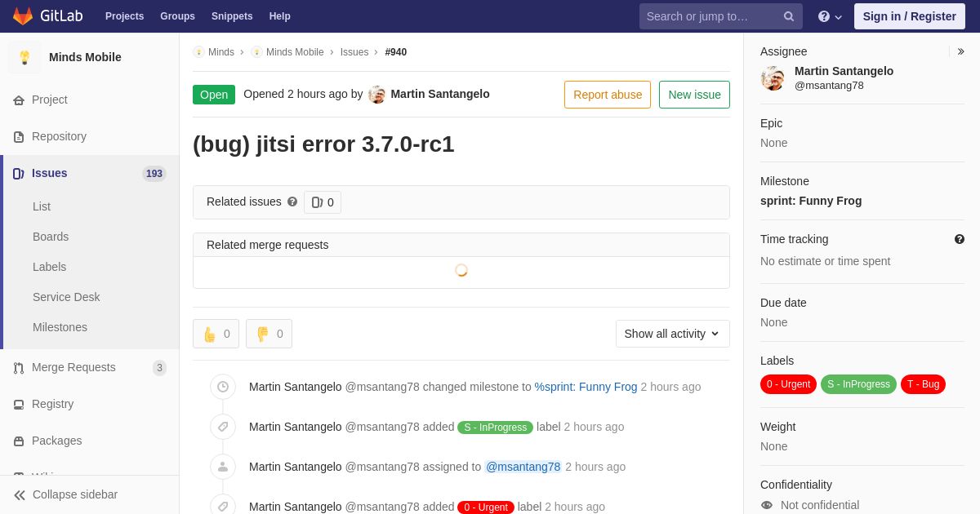Viewport: 980px width, 514px height.
Task: Click the 0 - Urgent label in sidebar
Action: pyautogui.click(x=788, y=384)
